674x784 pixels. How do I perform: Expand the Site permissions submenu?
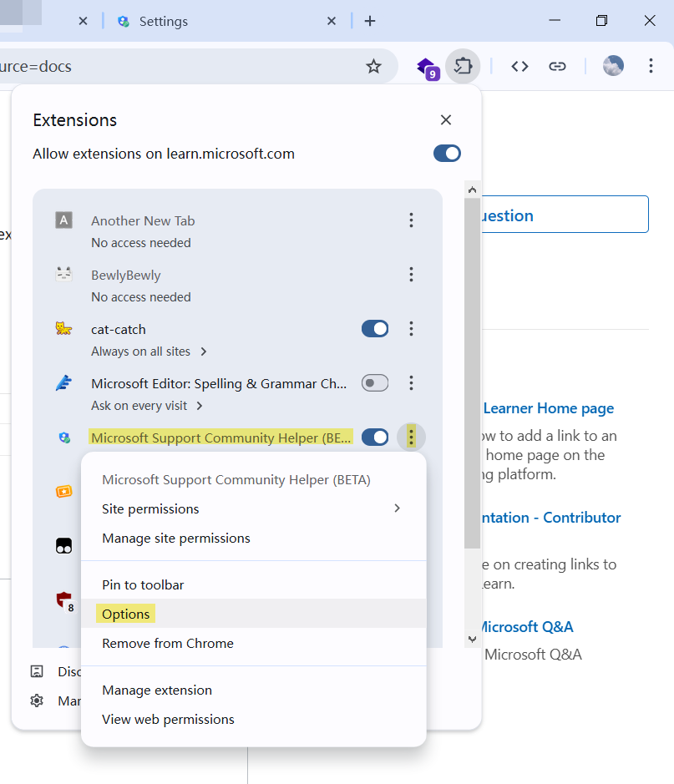point(254,508)
